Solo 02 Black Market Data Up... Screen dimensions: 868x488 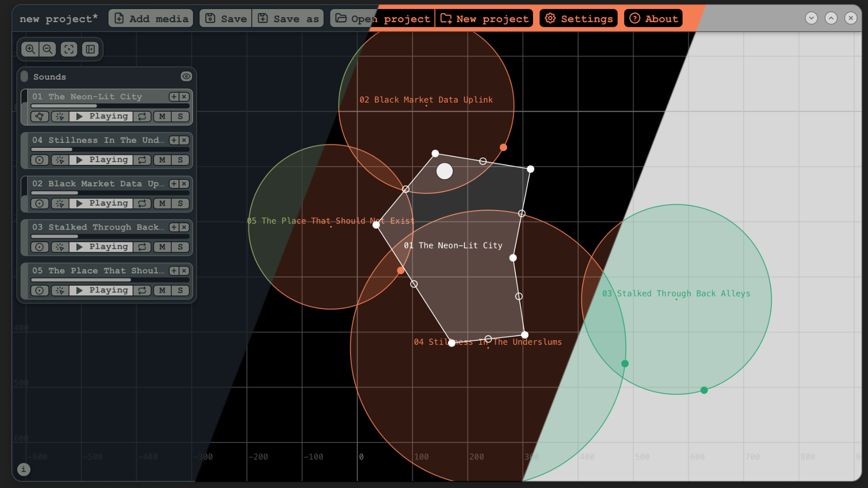pyautogui.click(x=180, y=203)
